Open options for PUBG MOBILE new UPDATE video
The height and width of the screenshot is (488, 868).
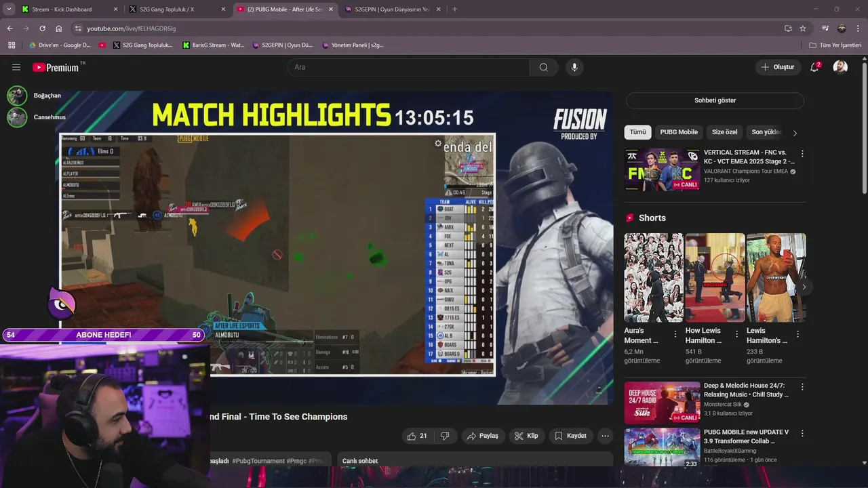click(x=802, y=433)
